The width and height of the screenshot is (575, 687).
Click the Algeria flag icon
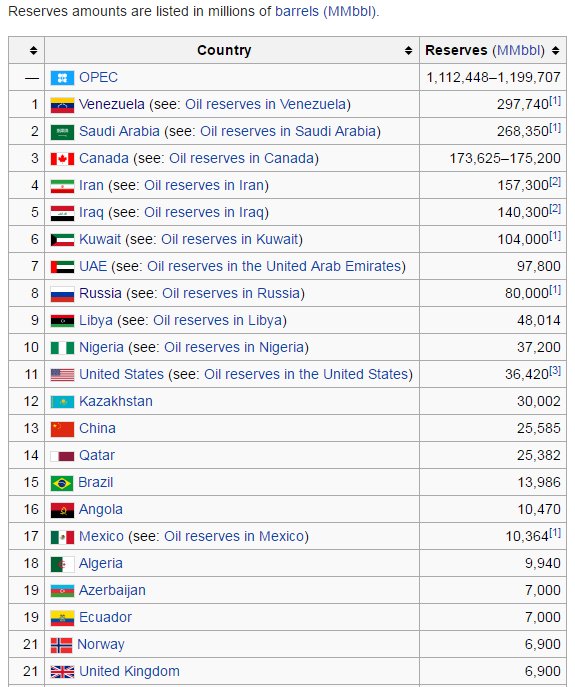click(x=62, y=564)
